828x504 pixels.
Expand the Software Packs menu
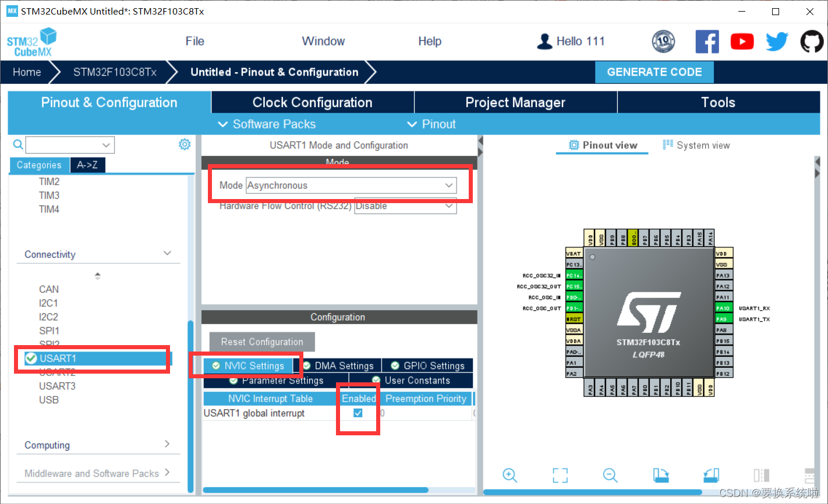point(267,124)
